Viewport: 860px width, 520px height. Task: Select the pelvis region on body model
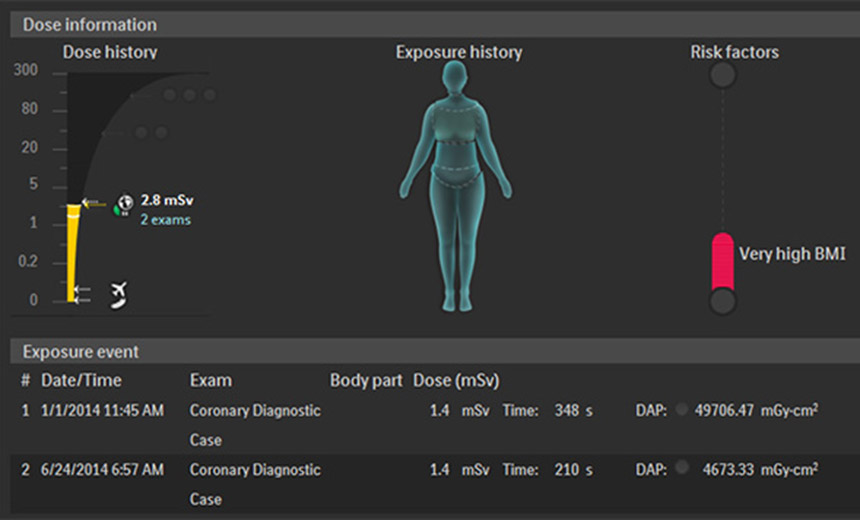[457, 177]
